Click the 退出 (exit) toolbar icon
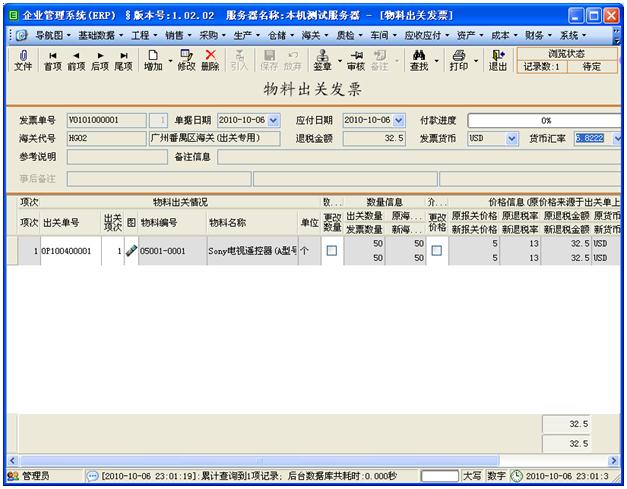The height and width of the screenshot is (489, 627). [x=497, y=60]
